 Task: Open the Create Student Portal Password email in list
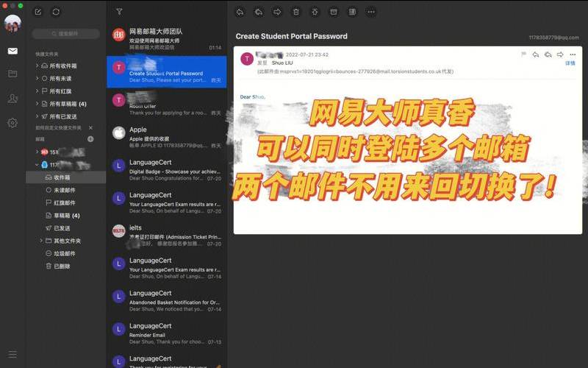(167, 71)
